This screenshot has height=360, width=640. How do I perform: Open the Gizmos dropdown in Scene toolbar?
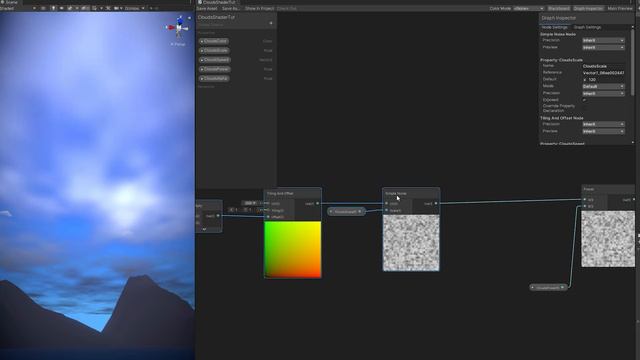tap(134, 8)
